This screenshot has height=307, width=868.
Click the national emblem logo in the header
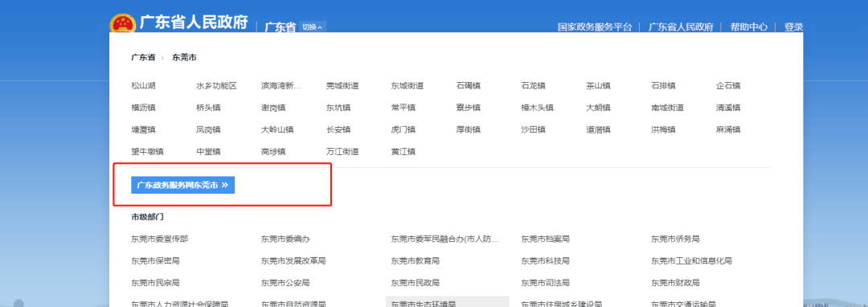122,23
